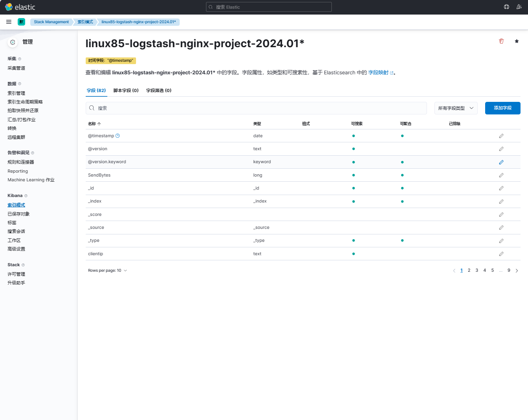Open the 所有字段类型 filter dropdown
This screenshot has width=528, height=420.
[x=456, y=108]
